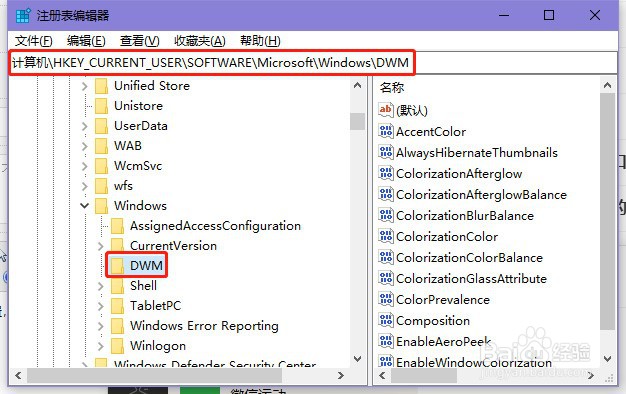Click the DWM folder icon
This screenshot has height=394, width=626.
(117, 265)
